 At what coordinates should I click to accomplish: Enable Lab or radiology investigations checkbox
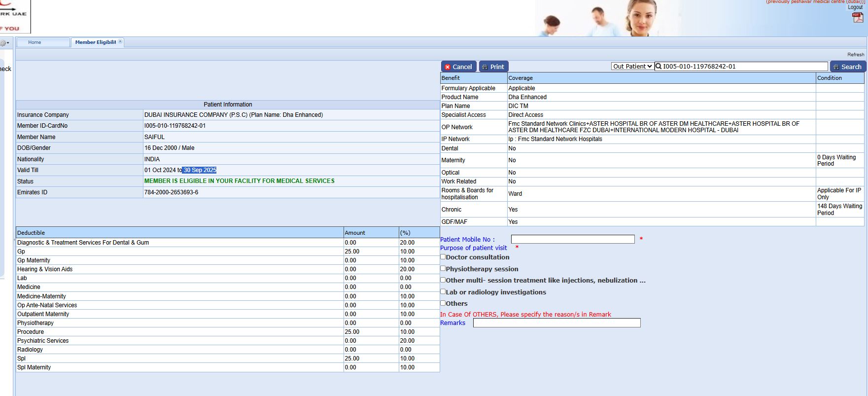443,292
